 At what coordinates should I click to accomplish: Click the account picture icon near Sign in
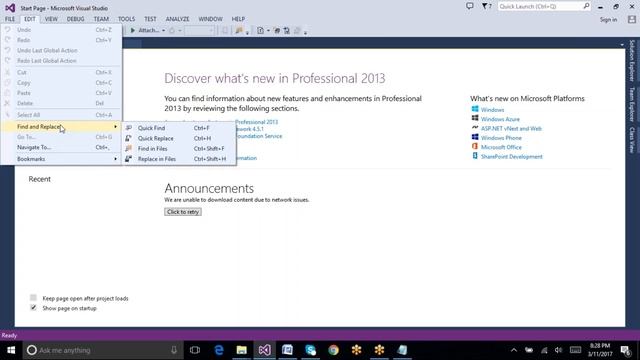click(x=632, y=19)
